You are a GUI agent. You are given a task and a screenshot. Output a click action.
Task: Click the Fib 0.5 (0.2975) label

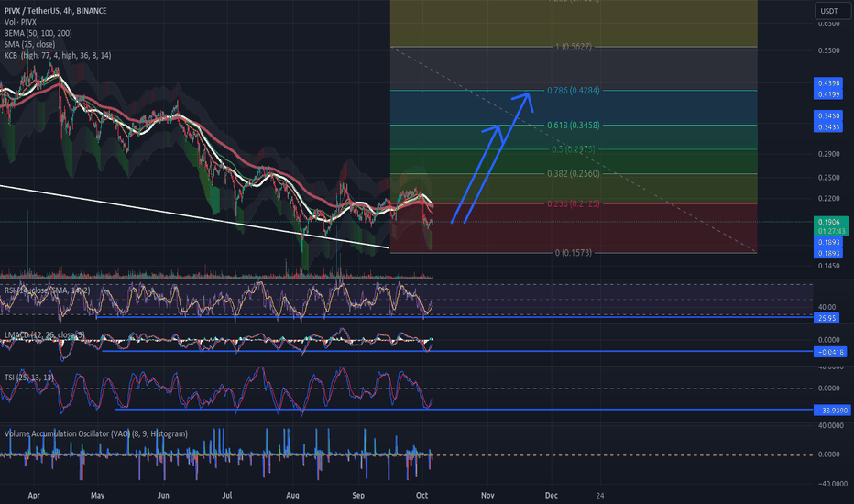point(573,149)
